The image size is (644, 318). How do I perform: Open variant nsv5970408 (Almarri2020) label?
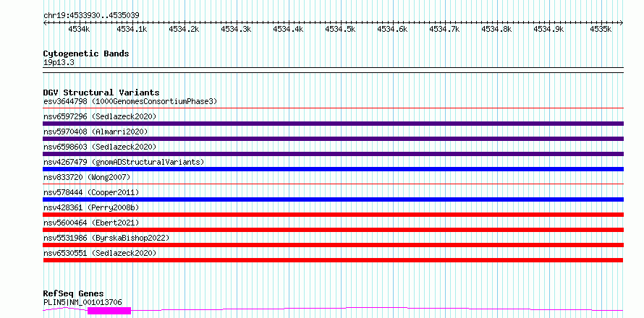click(96, 132)
